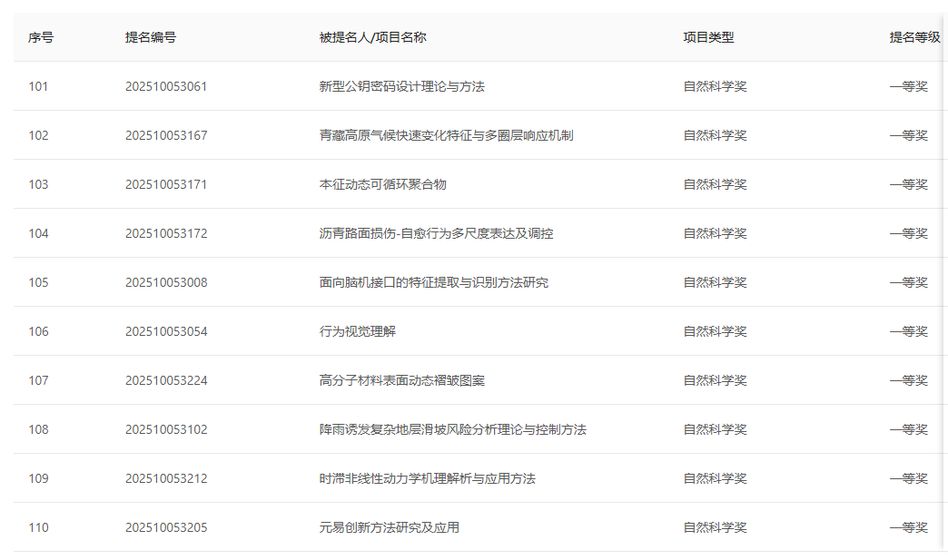Click 降雨诱发复杂地层滑坡风险分析理论与控制方法
Screen dimensions: 948x560
(452, 429)
